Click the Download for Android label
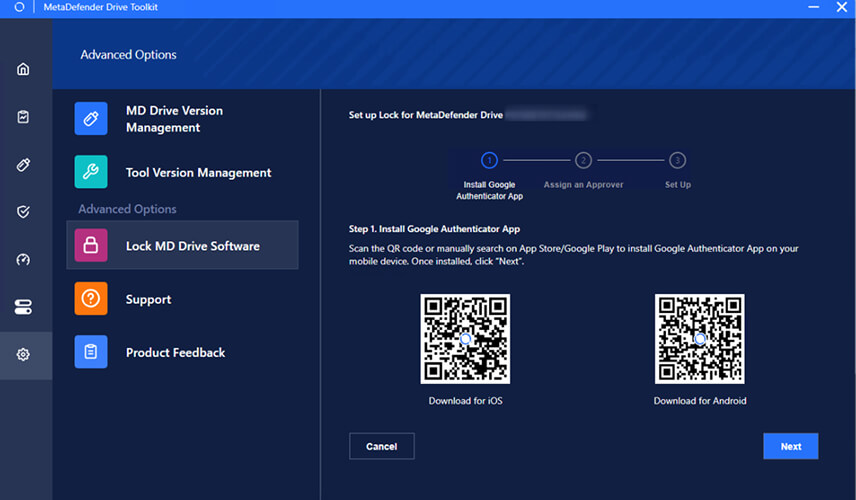856x500 pixels. tap(700, 401)
